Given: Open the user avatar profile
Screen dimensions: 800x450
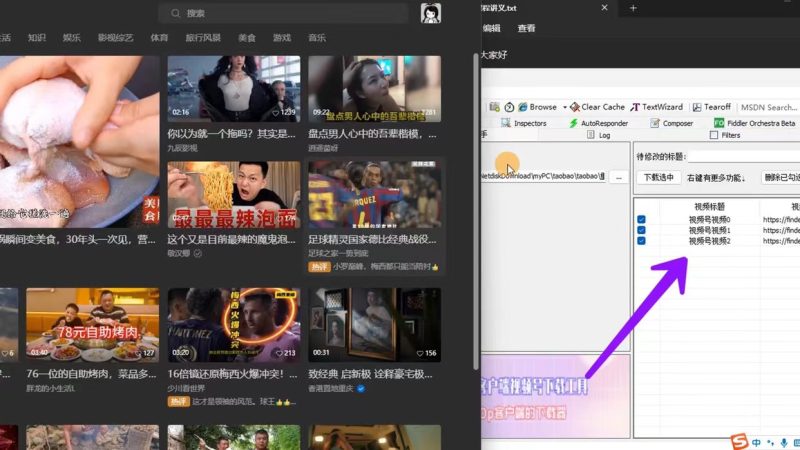Looking at the screenshot, I should pos(431,13).
